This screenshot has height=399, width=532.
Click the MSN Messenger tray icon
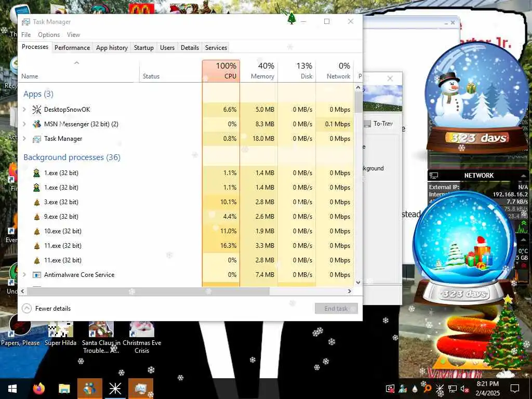point(403,388)
